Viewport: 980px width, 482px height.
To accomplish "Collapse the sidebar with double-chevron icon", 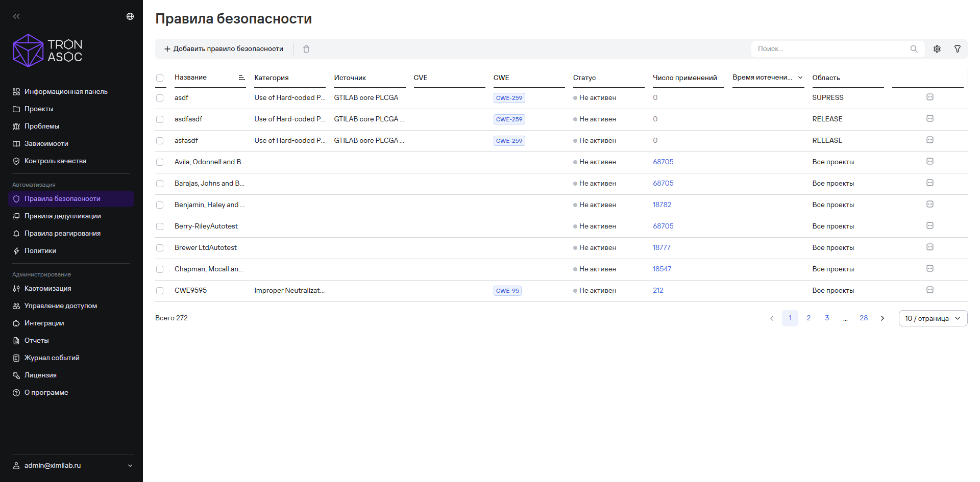I will pyautogui.click(x=16, y=16).
